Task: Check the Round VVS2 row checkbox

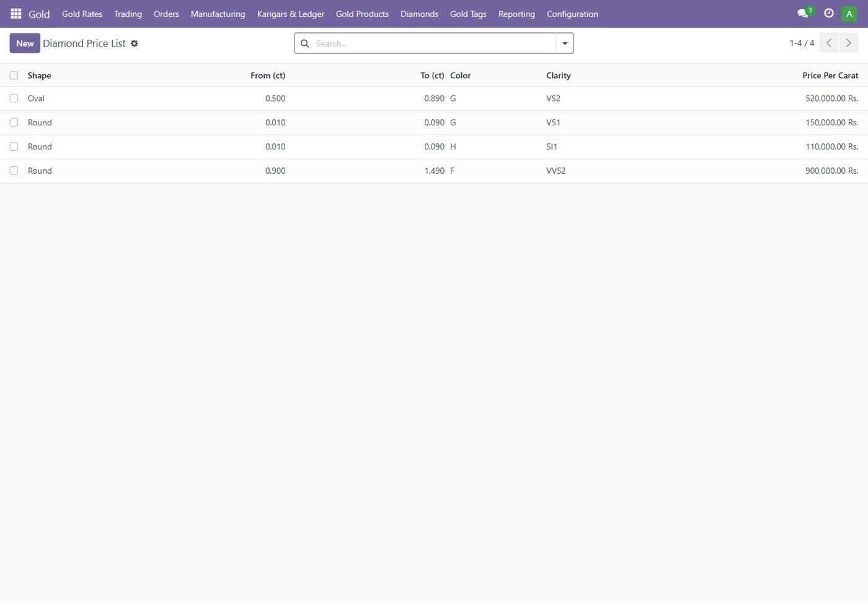Action: coord(14,171)
